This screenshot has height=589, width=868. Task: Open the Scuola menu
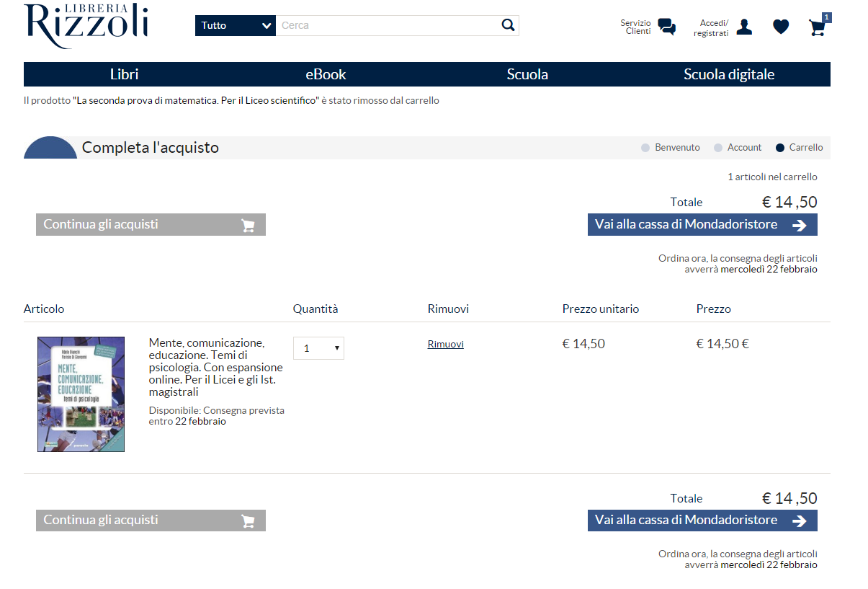[x=527, y=74]
